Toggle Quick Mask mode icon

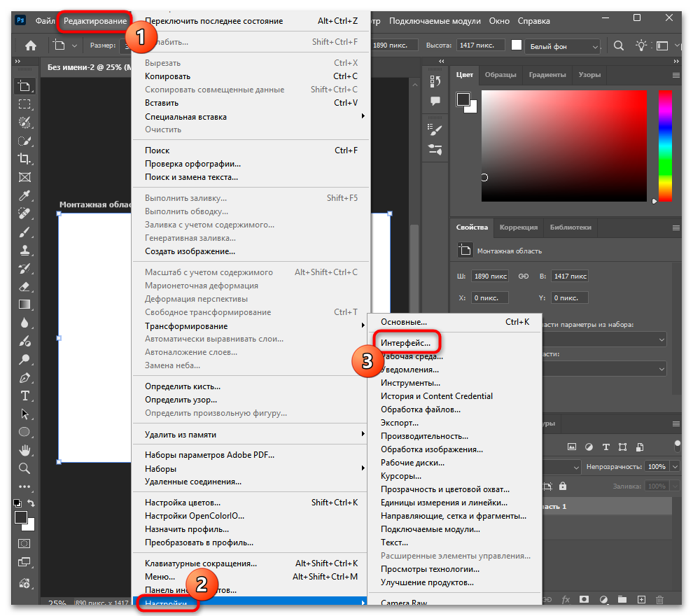pos(24,543)
